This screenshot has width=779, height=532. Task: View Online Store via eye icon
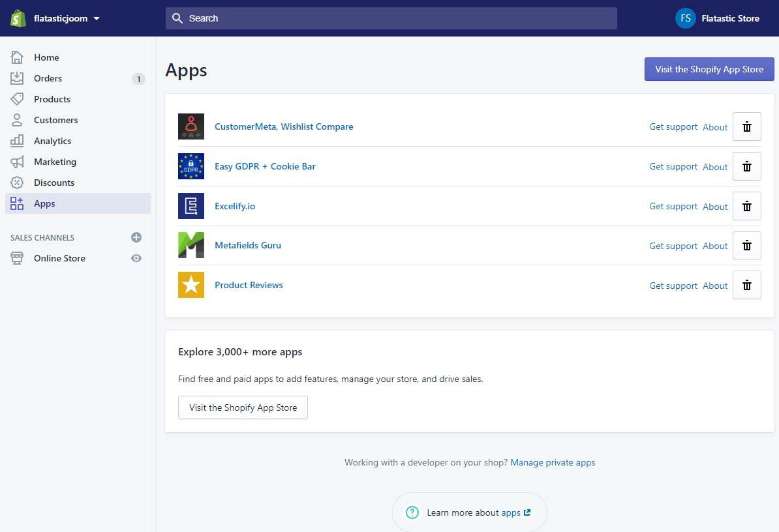[x=136, y=258]
